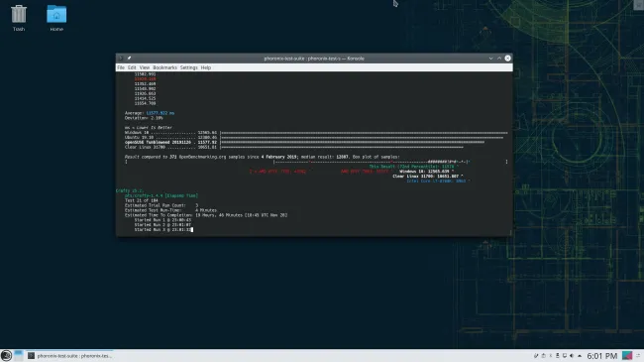Maximize the Konsole window
644x362 pixels.
tap(499, 59)
